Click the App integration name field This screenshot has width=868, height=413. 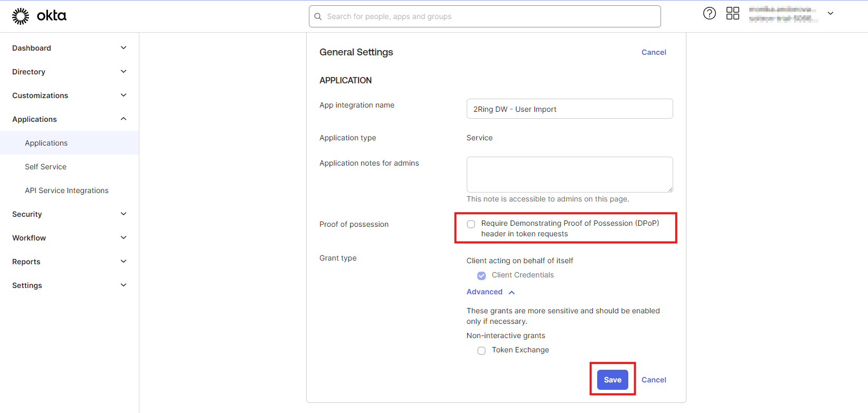[569, 109]
